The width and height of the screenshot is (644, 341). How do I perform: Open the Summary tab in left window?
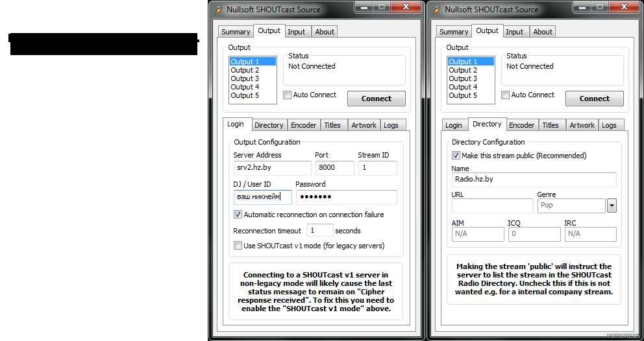pos(236,32)
